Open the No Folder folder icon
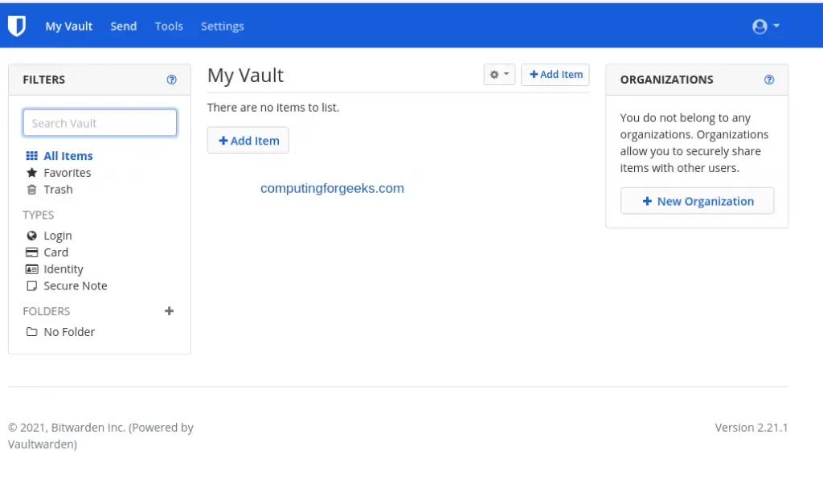This screenshot has height=504, width=823. coord(32,331)
